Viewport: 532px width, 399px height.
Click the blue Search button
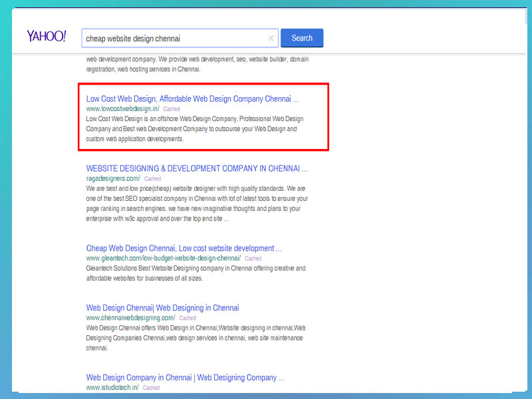point(302,38)
